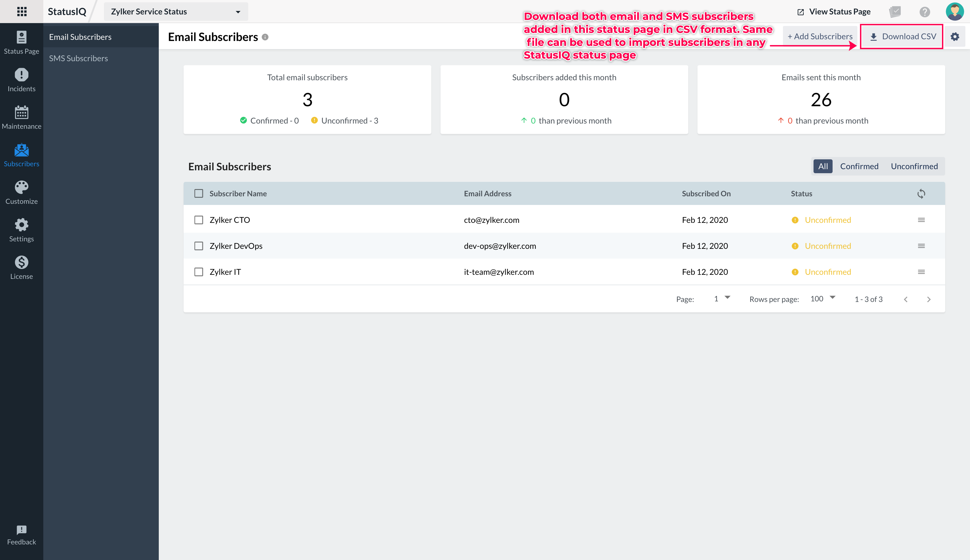The image size is (970, 560).
Task: Open View Status Page link
Action: coord(833,12)
